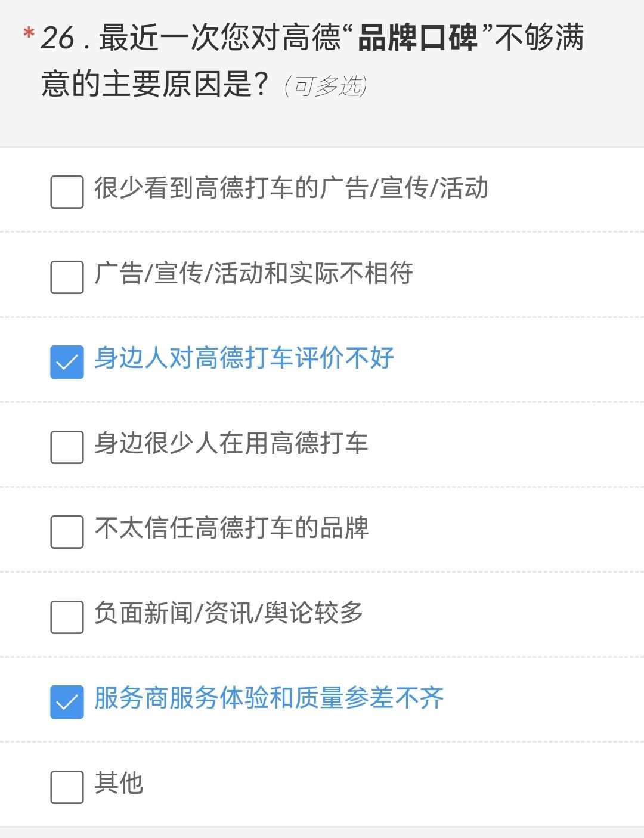Viewport: 644px width, 838px height.
Task: Select the option text 很少看到高德打车的广告/宣传/活动
Action: 291,188
